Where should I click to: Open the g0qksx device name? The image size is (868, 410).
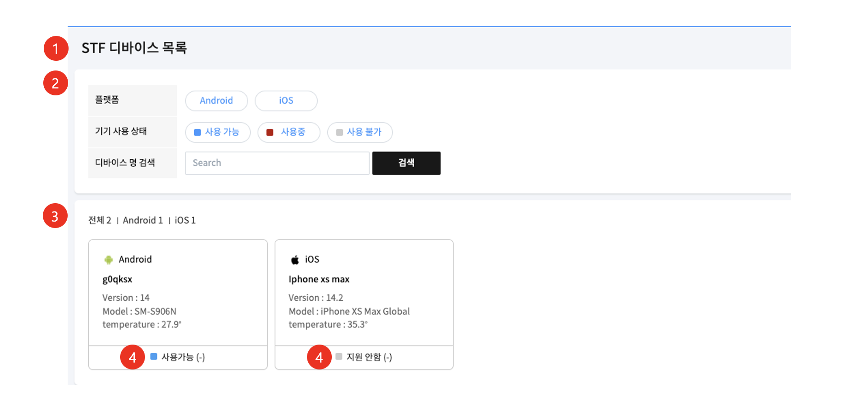click(117, 280)
